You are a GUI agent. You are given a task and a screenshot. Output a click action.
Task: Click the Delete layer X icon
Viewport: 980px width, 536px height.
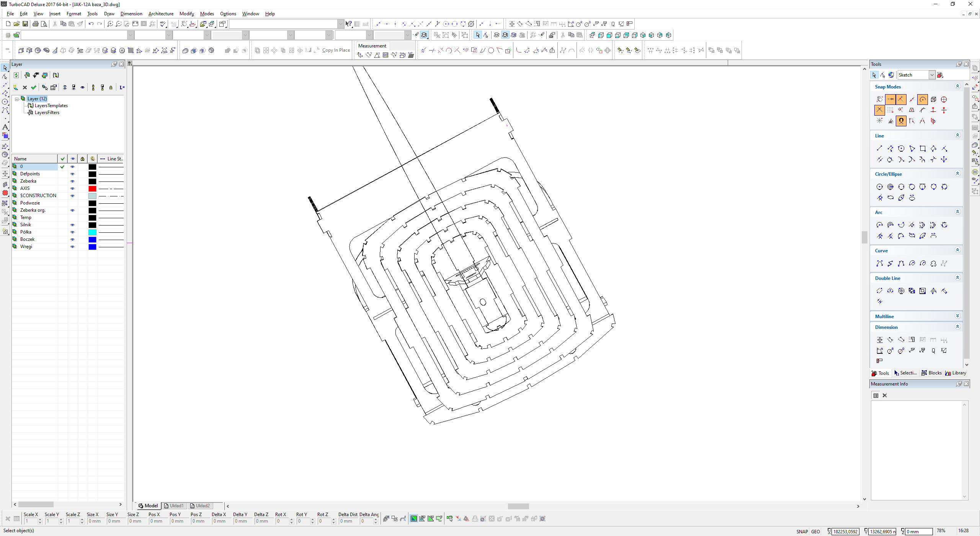click(25, 87)
